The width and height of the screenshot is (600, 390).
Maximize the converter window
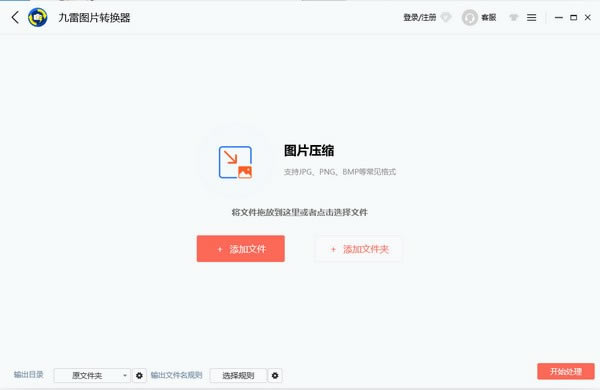click(573, 17)
